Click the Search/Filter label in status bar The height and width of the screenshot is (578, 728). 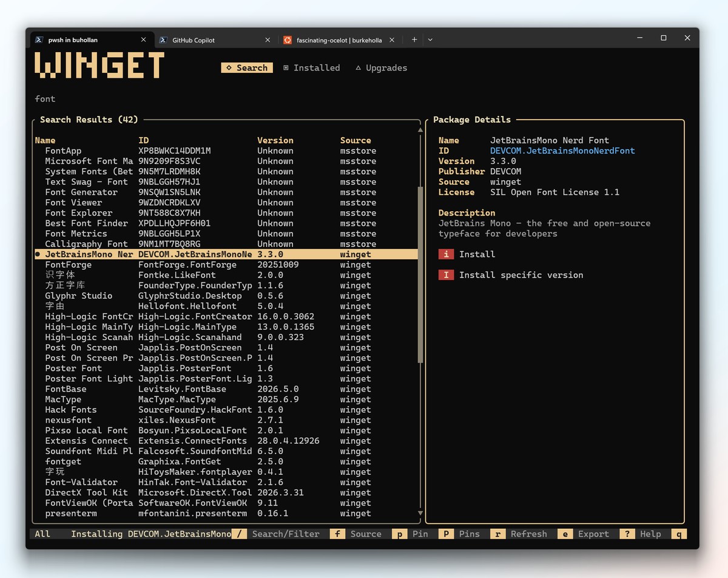(x=286, y=534)
